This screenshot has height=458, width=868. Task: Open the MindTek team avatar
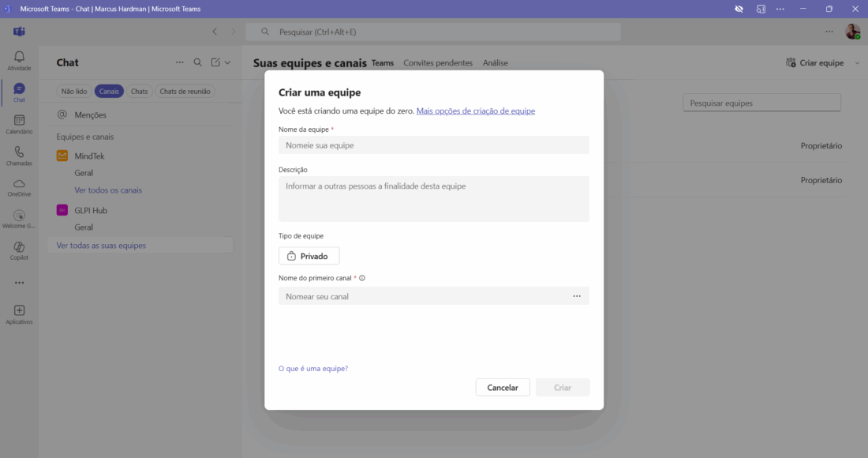62,156
